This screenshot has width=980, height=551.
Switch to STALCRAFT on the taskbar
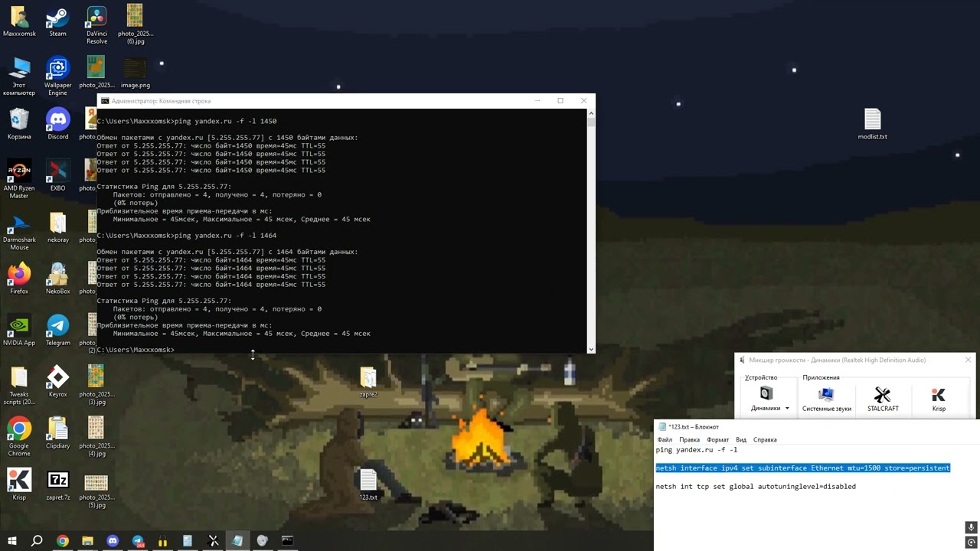213,540
